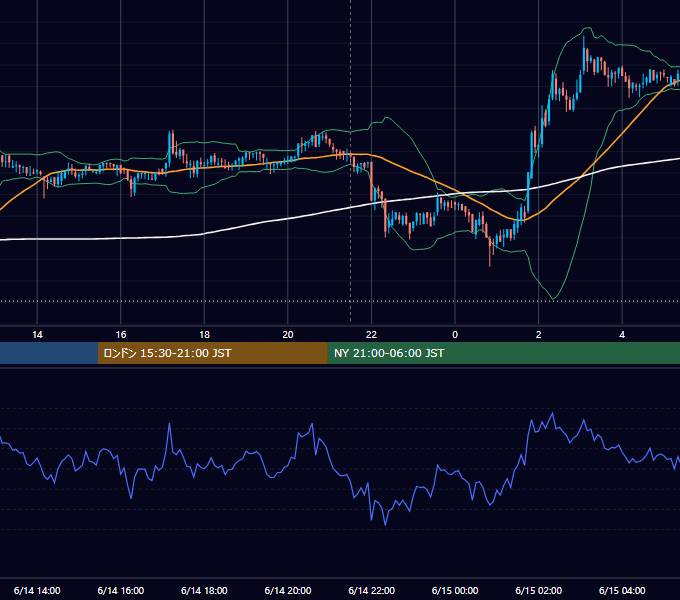Click the 14 hour label on price chart axis
The width and height of the screenshot is (680, 600).
click(37, 335)
